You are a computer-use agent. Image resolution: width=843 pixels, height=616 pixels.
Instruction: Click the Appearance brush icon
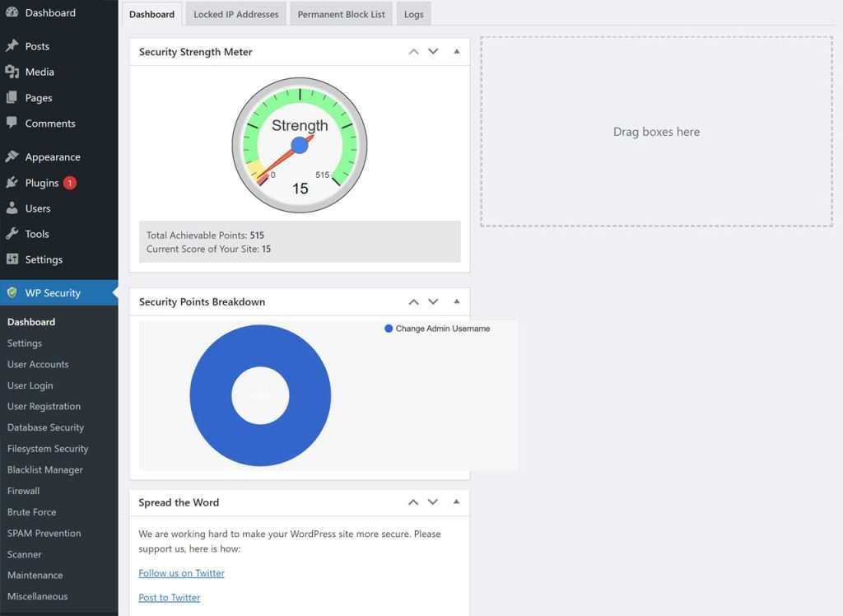(x=11, y=156)
